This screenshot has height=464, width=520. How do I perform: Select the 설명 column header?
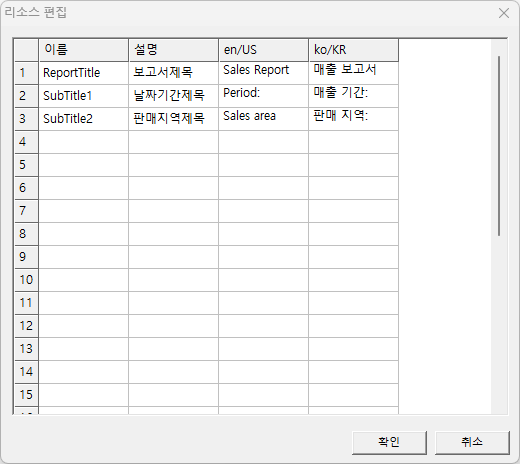click(174, 50)
